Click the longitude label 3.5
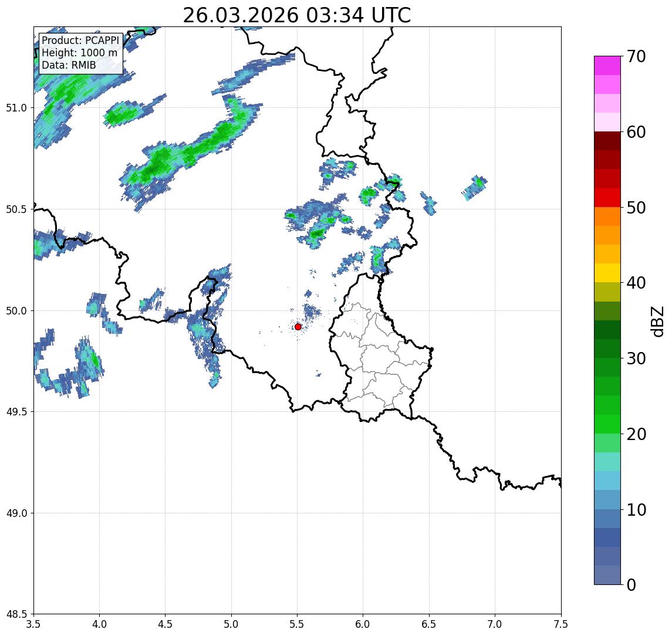The width and height of the screenshot is (672, 636). 33,624
